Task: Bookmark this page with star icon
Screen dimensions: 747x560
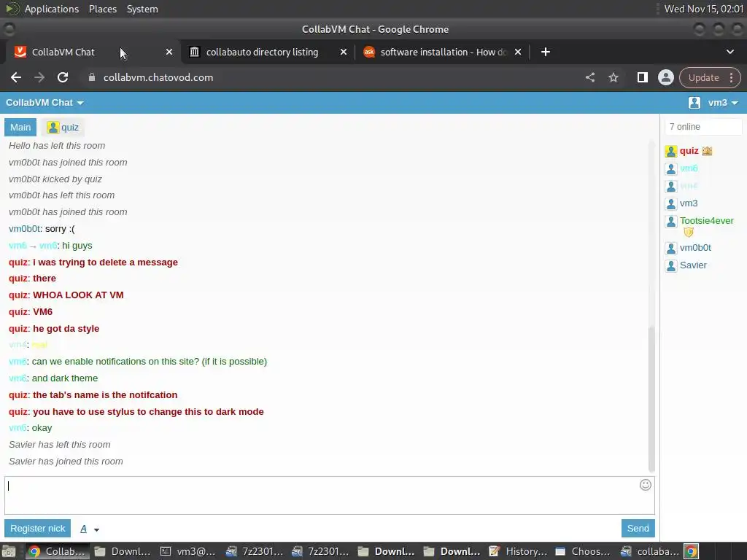Action: click(x=613, y=77)
